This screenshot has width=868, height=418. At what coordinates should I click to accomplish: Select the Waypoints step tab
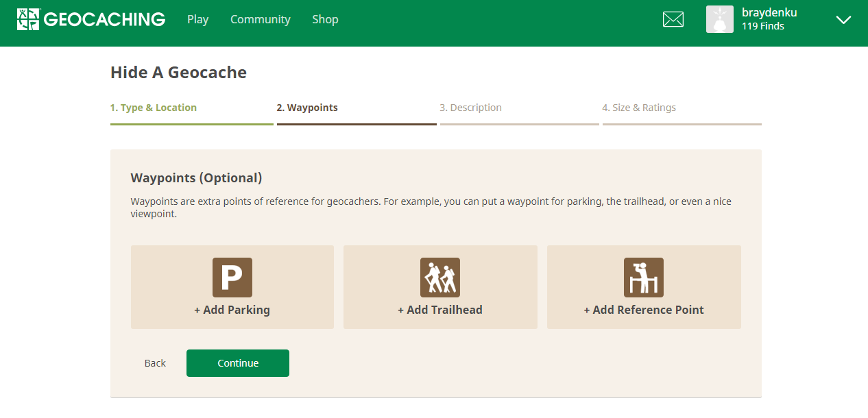[307, 108]
